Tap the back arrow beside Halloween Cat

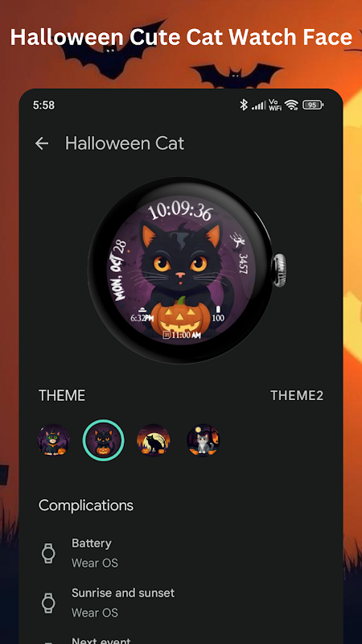(42, 143)
